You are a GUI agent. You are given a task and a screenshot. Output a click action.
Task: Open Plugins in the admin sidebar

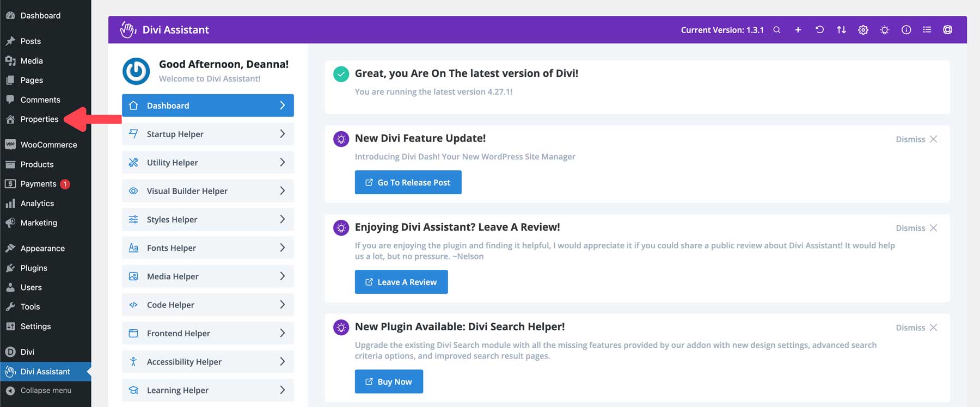point(34,268)
